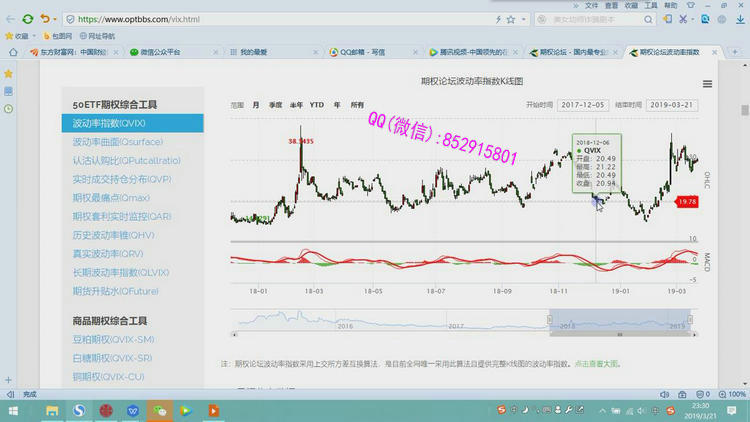Open the chart hamburger menu icon
The height and width of the screenshot is (422, 750).
pyautogui.click(x=707, y=84)
